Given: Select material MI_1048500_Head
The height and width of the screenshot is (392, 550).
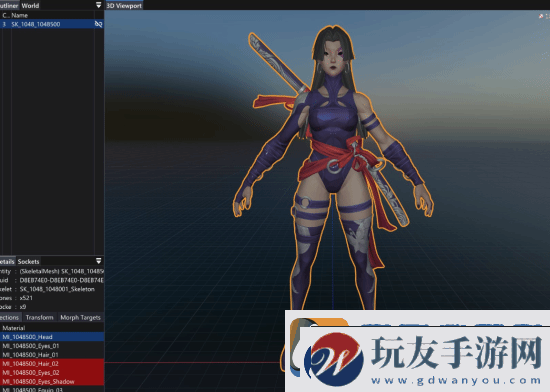Looking at the screenshot, I should (x=52, y=337).
